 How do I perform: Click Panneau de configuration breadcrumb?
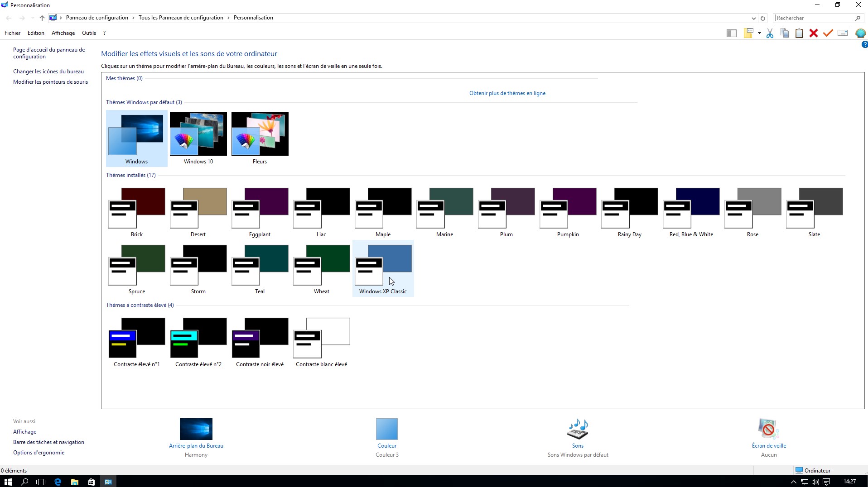(97, 18)
